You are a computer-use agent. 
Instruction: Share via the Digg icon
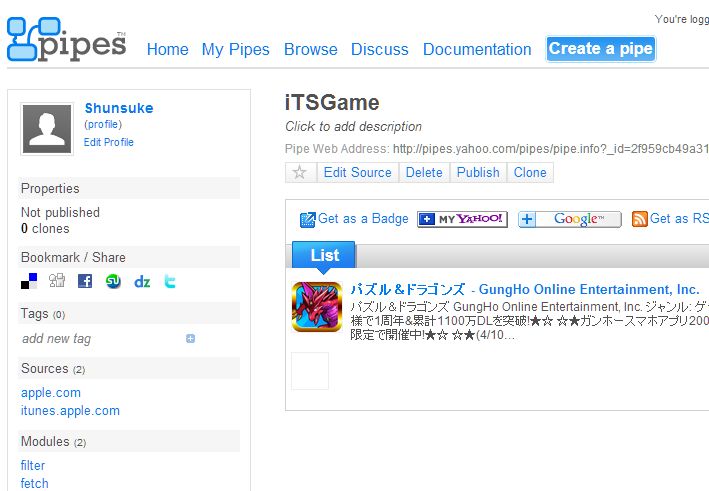pos(57,281)
